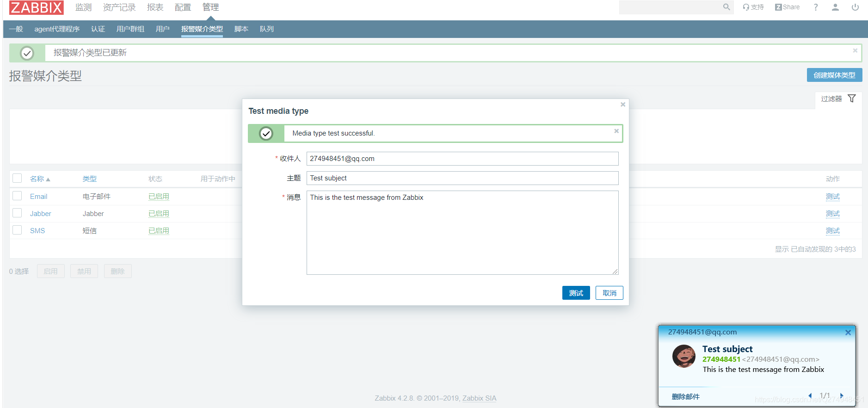Click the top search input box
The image size is (868, 408).
(x=671, y=7)
